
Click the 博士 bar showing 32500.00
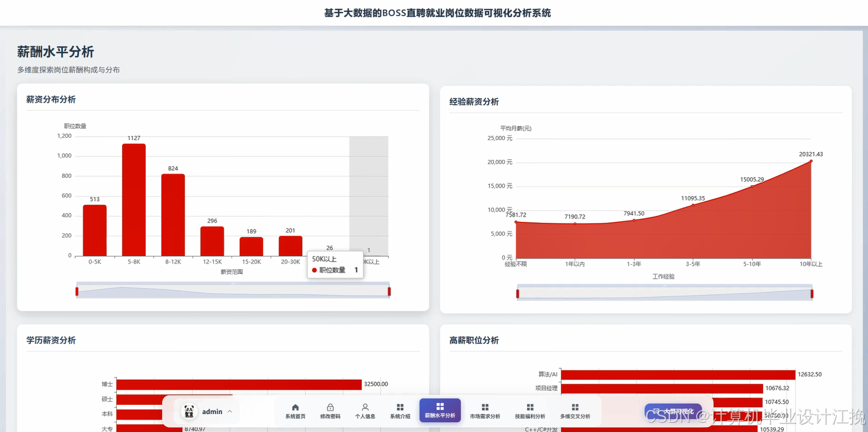[239, 385]
